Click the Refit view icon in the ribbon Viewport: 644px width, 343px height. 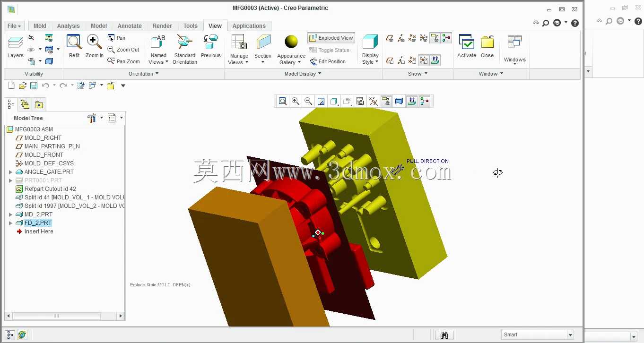point(74,47)
